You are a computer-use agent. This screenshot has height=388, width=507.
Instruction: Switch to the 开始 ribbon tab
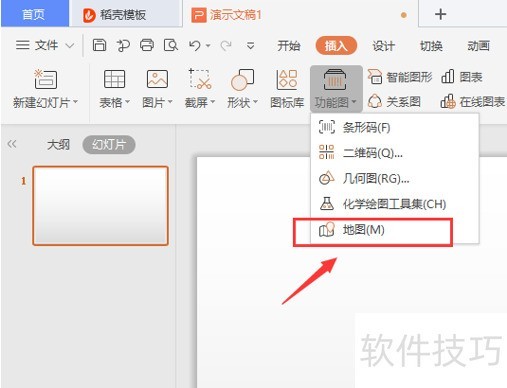(289, 46)
